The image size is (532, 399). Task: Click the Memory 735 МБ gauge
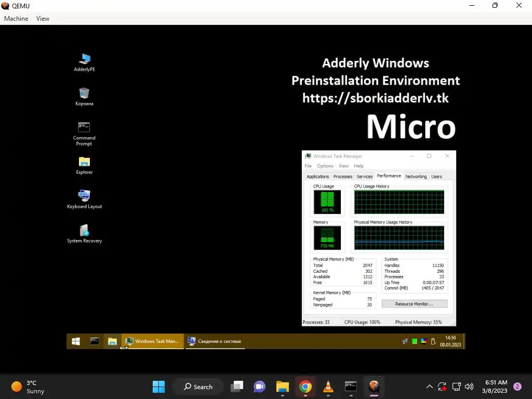(327, 238)
